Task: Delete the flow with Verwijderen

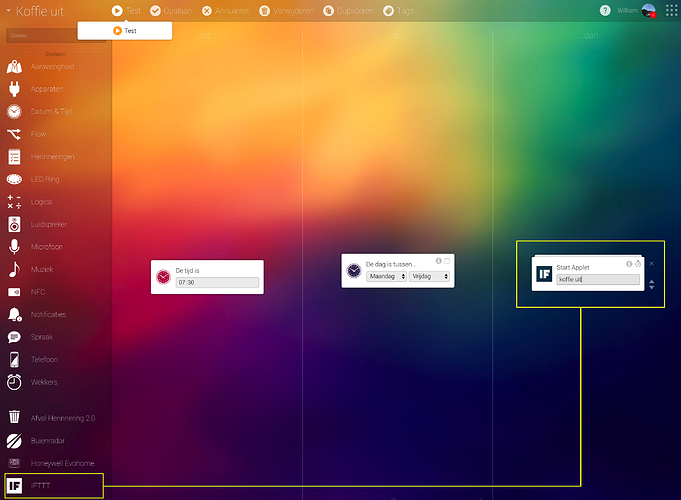Action: [286, 11]
